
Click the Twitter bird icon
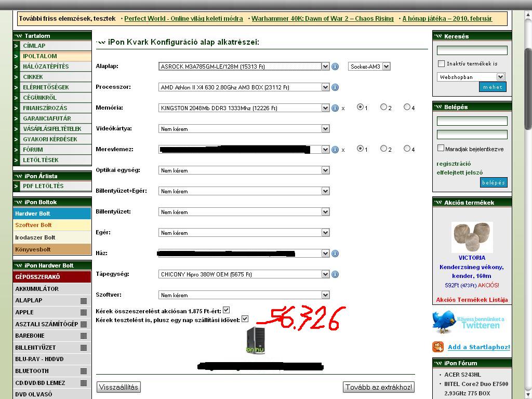point(444,321)
